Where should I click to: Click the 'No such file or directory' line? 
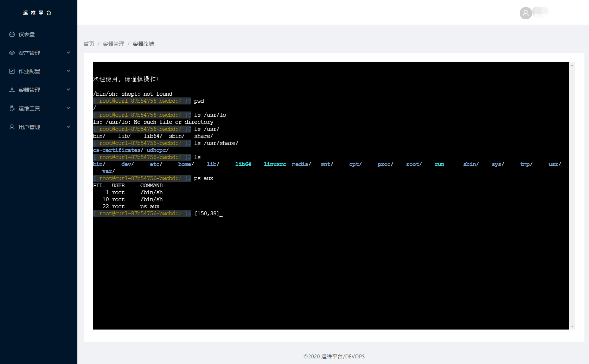(x=153, y=122)
